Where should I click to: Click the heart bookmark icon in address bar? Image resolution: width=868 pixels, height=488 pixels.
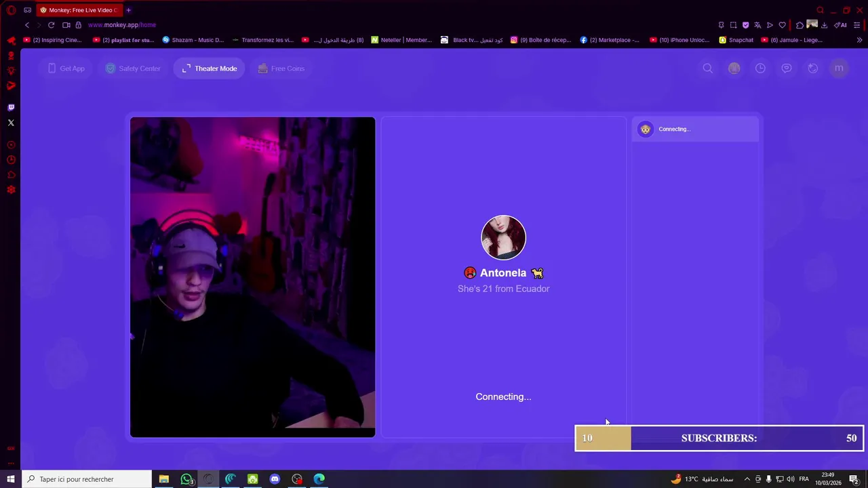click(782, 25)
